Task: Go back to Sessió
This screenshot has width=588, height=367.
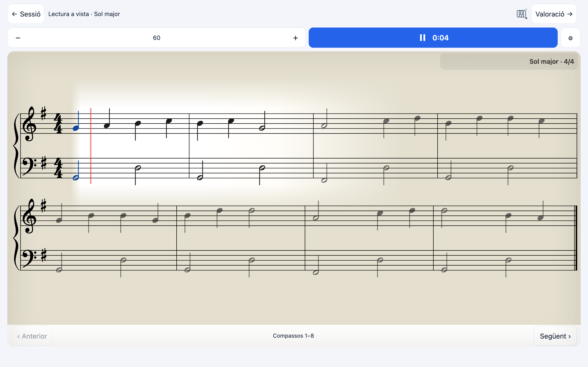Action: tap(26, 14)
